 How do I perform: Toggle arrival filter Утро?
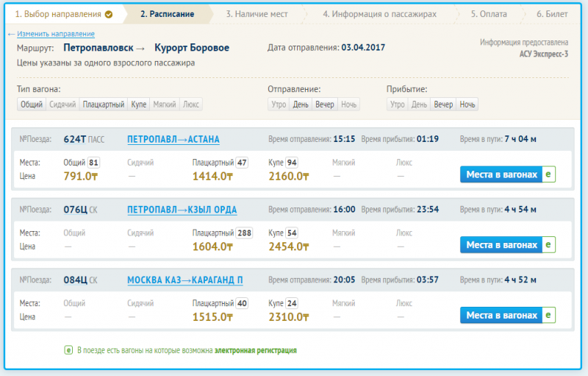(398, 104)
